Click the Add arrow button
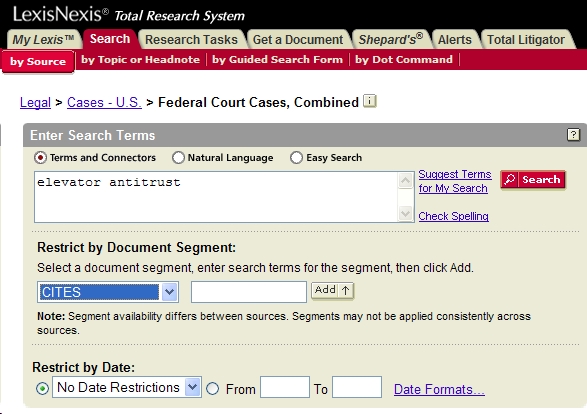Image resolution: width=587 pixels, height=414 pixels. click(x=332, y=291)
